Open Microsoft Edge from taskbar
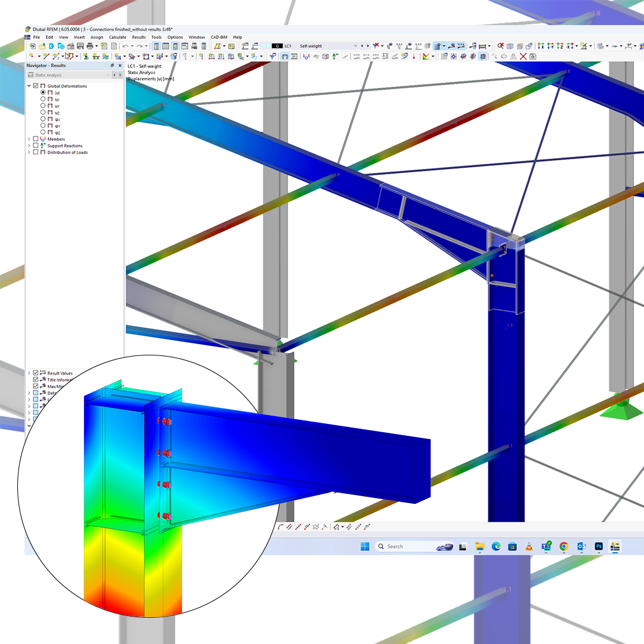Screen dimensions: 644x644 point(496,546)
